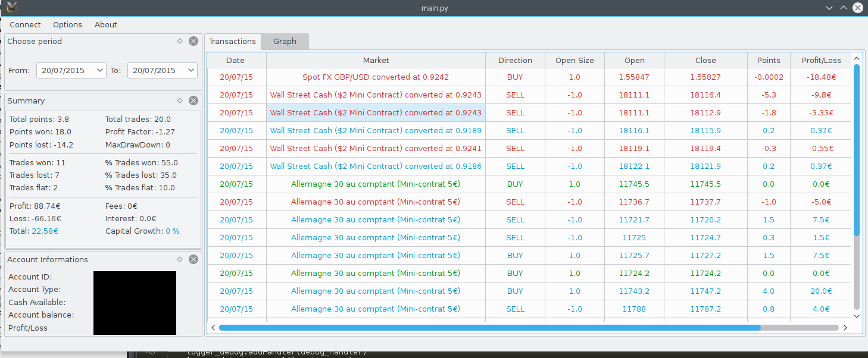Sort table by Profit/Loss column header
This screenshot has width=868, height=358.
coord(821,60)
